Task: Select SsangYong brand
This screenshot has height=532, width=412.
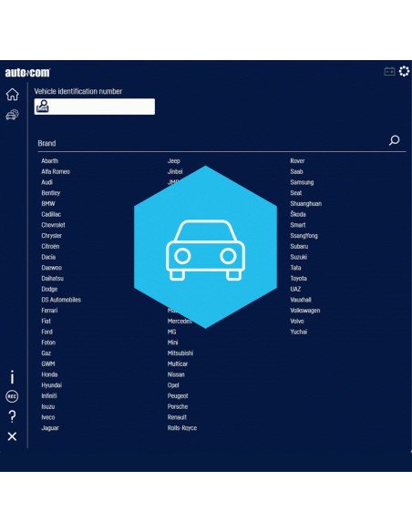Action: tap(304, 236)
